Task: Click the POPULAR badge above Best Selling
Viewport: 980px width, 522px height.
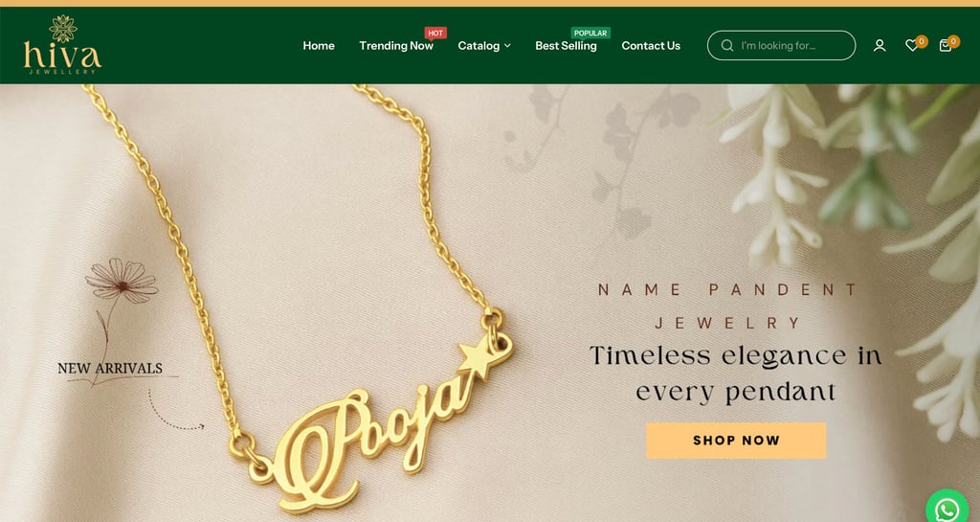Action: coord(590,34)
